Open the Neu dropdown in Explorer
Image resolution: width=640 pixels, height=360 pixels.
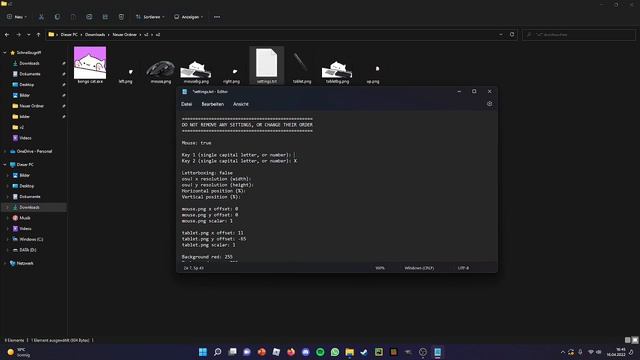[16, 17]
